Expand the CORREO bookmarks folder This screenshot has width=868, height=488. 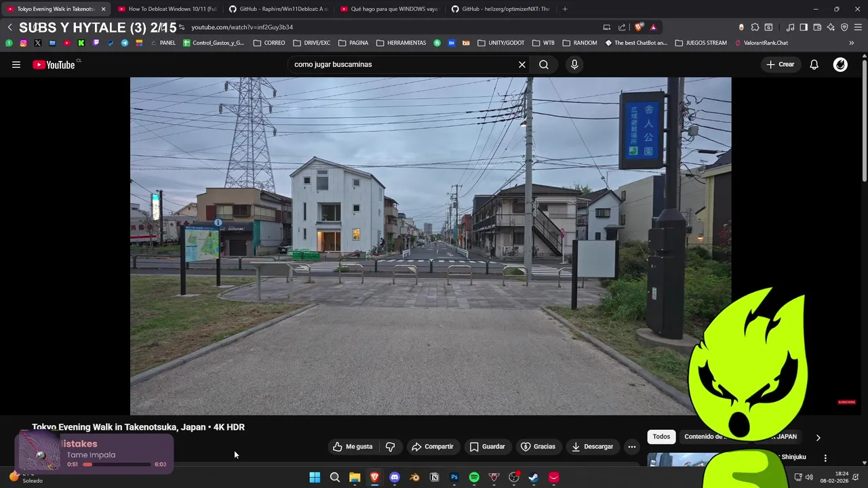(269, 43)
